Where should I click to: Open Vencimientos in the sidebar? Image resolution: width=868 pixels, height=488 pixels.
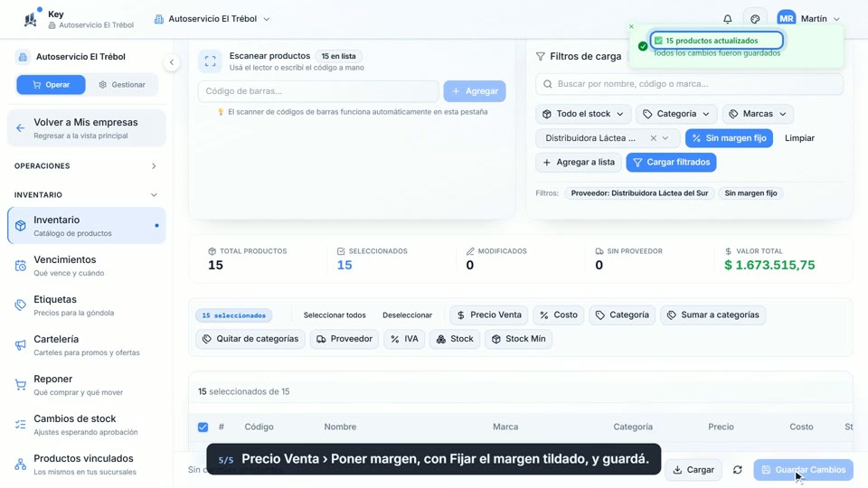point(87,266)
